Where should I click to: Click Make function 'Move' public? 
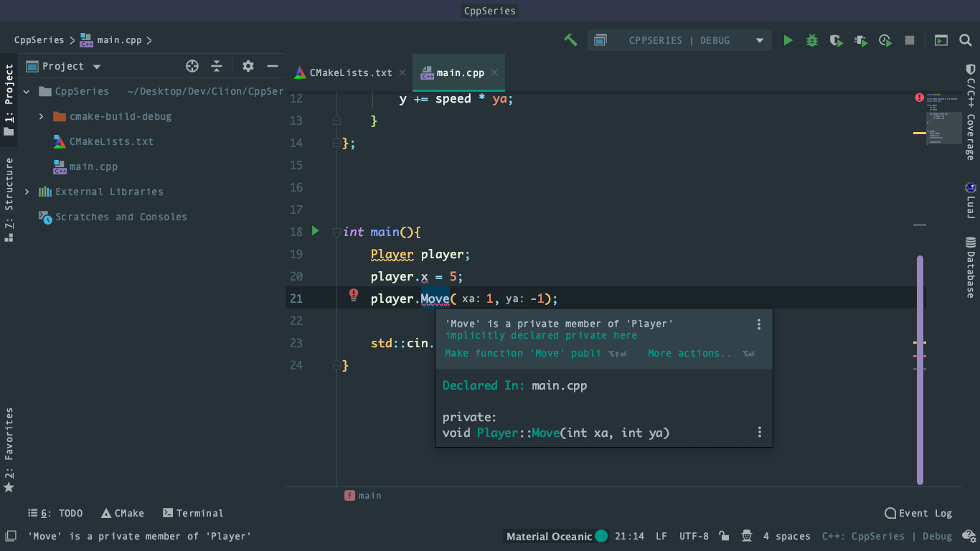(523, 353)
